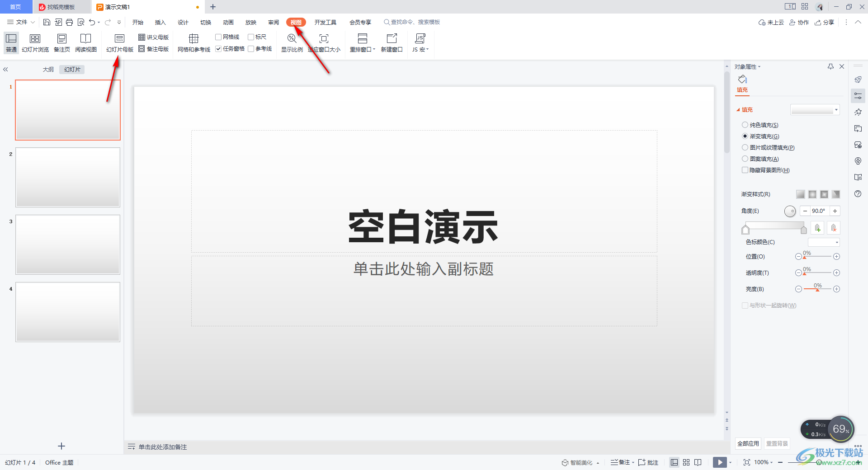Enable the Ruler (标尺) checkbox
The height and width of the screenshot is (470, 868).
pyautogui.click(x=251, y=37)
